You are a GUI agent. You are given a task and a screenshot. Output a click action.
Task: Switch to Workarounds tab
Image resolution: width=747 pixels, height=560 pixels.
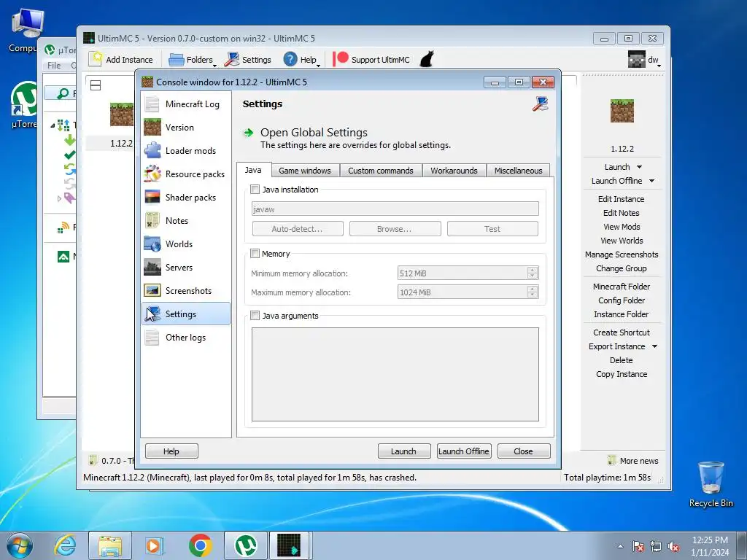click(454, 171)
